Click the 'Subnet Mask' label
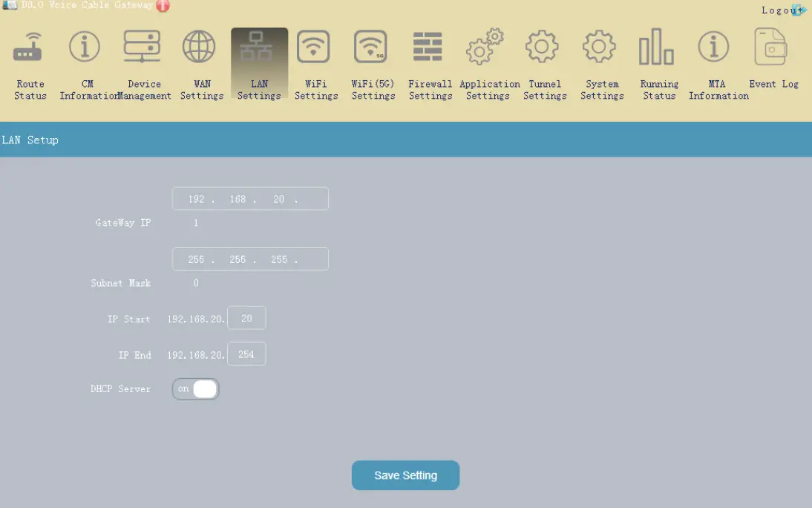 (121, 283)
